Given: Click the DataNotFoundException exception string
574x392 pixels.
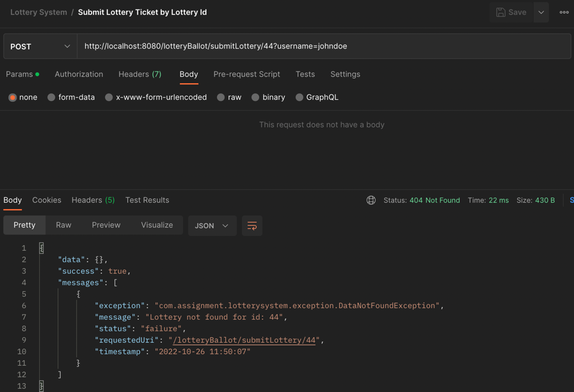Looking at the screenshot, I should 297,306.
